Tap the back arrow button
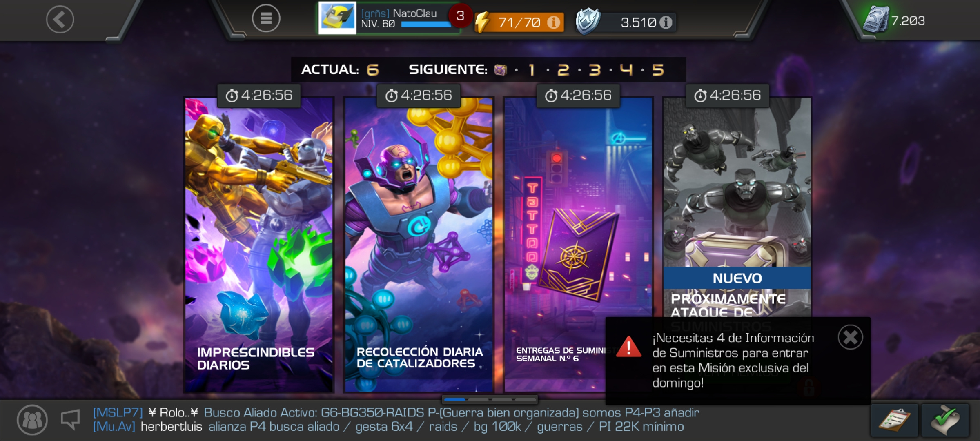The height and width of the screenshot is (441, 980). (60, 19)
